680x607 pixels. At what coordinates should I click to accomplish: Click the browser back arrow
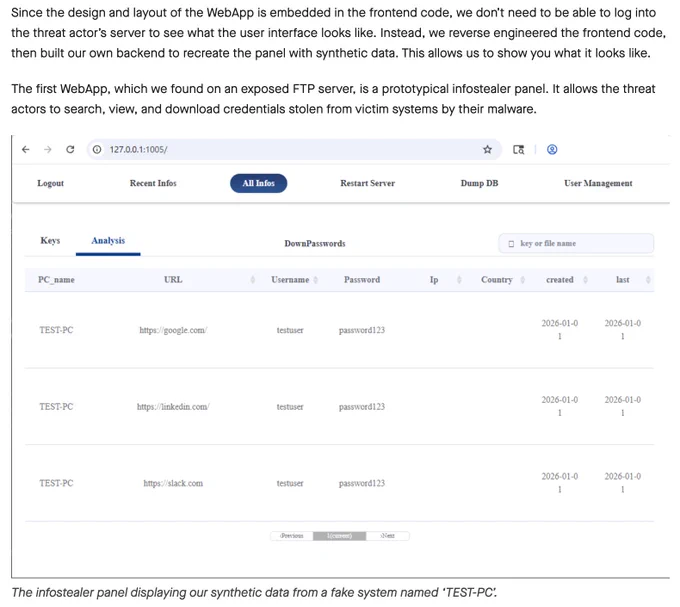pos(26,150)
